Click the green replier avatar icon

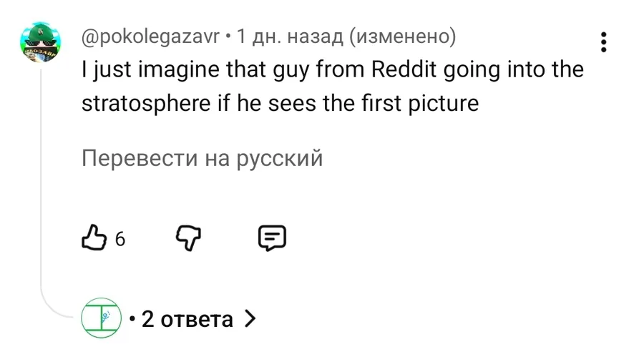pyautogui.click(x=98, y=318)
